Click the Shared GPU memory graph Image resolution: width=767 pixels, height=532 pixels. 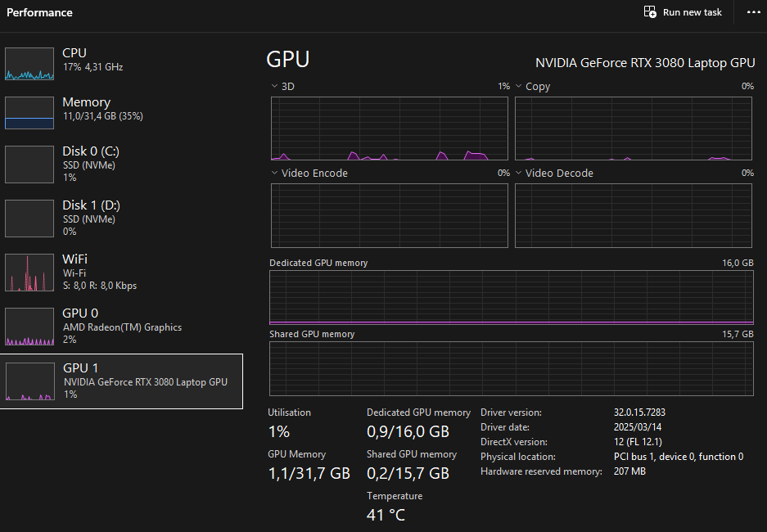click(512, 368)
